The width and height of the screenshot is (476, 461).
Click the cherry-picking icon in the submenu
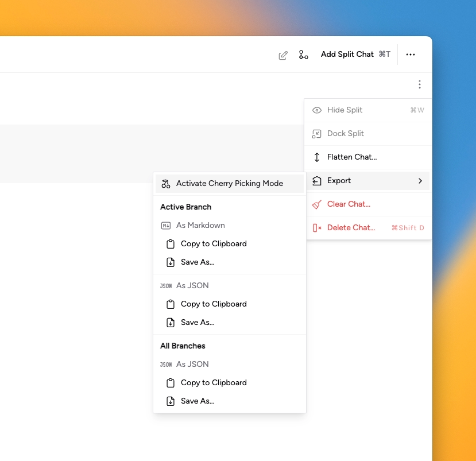point(165,183)
